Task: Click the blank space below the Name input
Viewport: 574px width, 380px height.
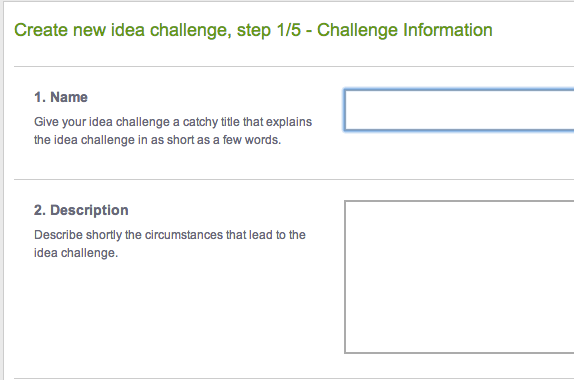Action: pos(459,154)
